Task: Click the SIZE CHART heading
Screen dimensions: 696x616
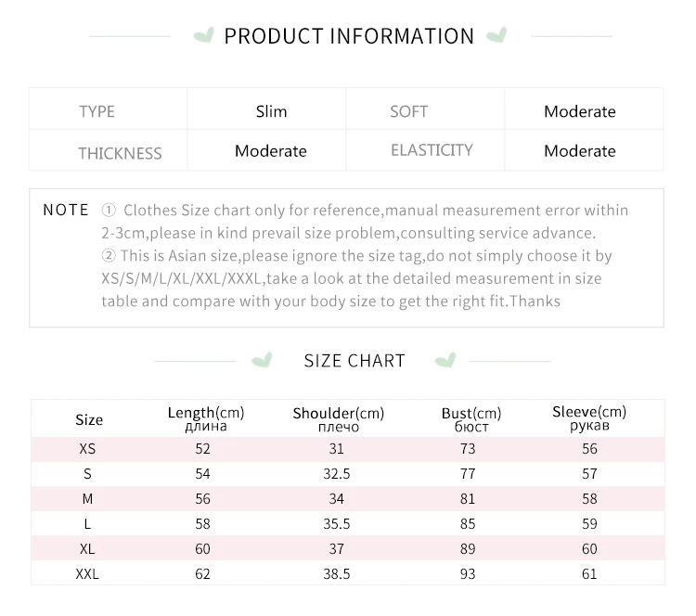Action: pyautogui.click(x=354, y=361)
